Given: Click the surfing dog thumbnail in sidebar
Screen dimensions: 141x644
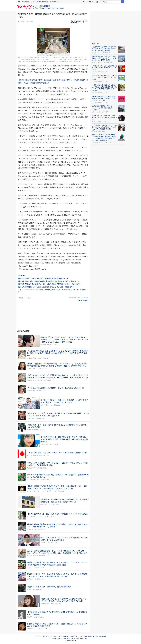Looking at the screenshot, I should 121,137.
